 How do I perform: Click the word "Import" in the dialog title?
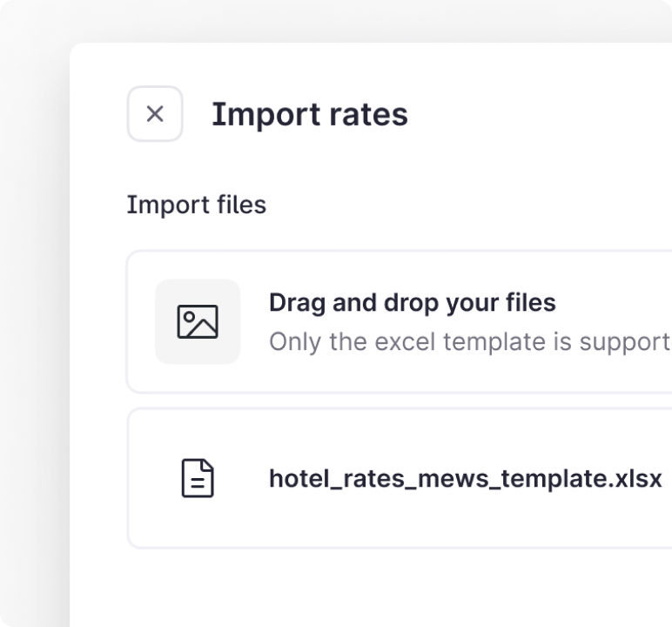point(261,114)
